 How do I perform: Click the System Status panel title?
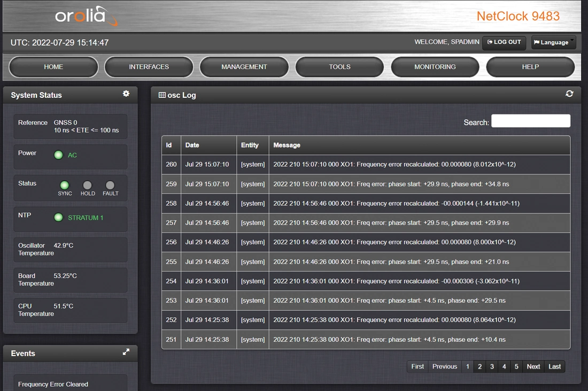tap(36, 95)
